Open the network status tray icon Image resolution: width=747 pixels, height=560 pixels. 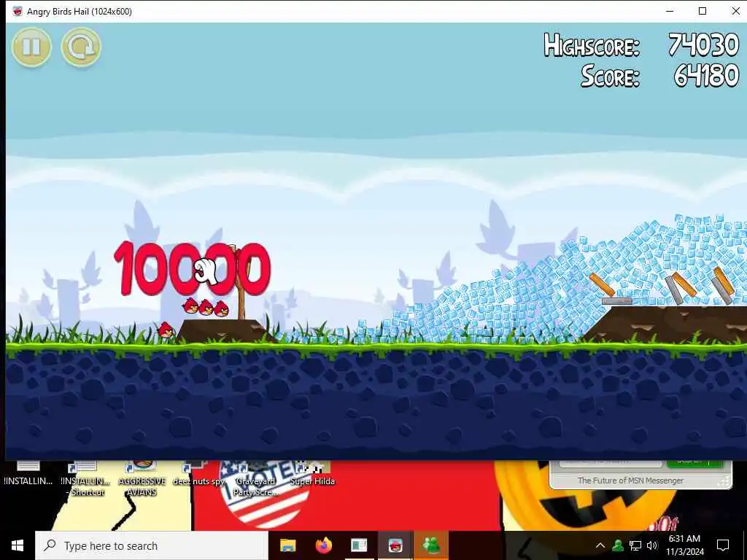(635, 545)
